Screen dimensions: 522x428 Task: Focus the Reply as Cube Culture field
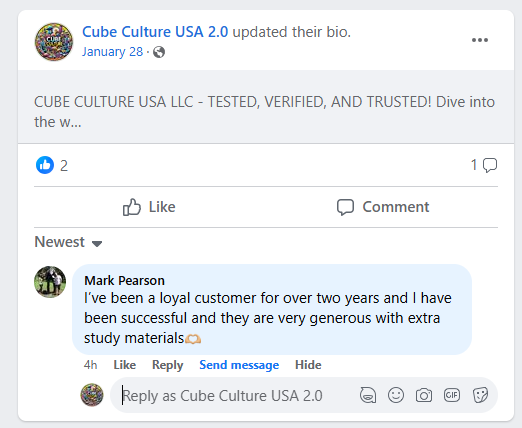(x=233, y=396)
